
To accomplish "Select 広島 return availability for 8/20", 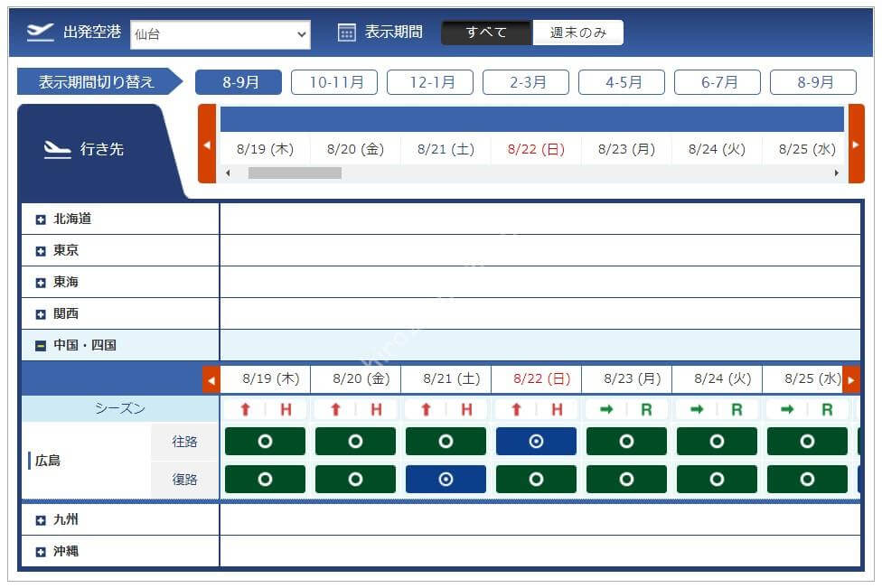I will click(x=355, y=479).
